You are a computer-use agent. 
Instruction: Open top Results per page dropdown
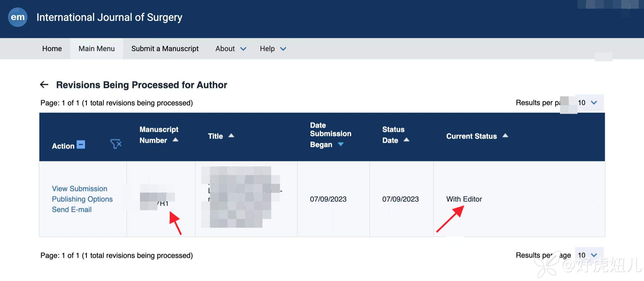(589, 103)
